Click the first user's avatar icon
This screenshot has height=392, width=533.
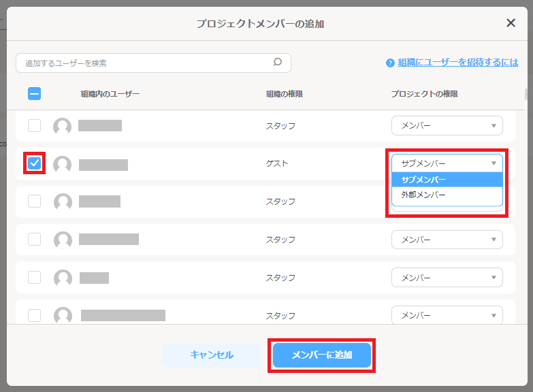[x=63, y=126]
